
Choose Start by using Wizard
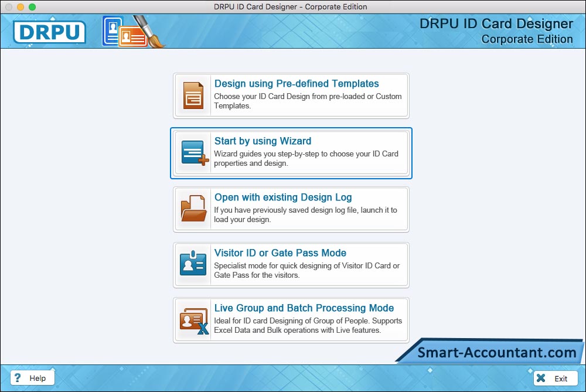pyautogui.click(x=291, y=153)
